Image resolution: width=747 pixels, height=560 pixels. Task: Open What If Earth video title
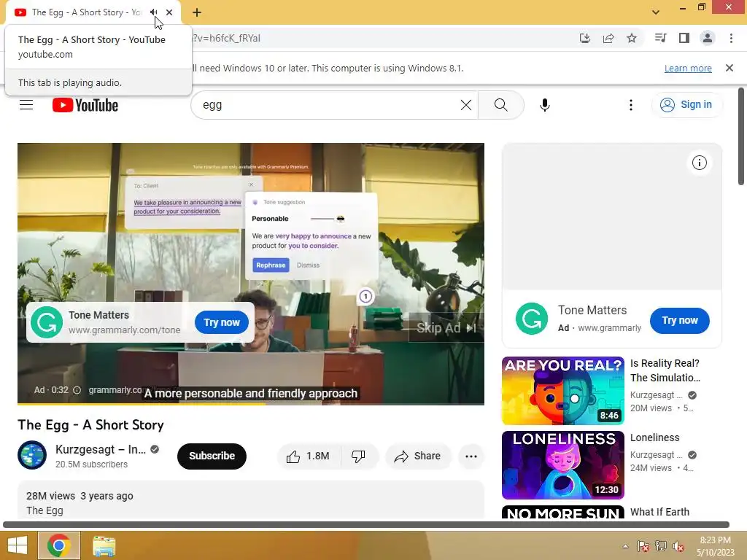[659, 512]
